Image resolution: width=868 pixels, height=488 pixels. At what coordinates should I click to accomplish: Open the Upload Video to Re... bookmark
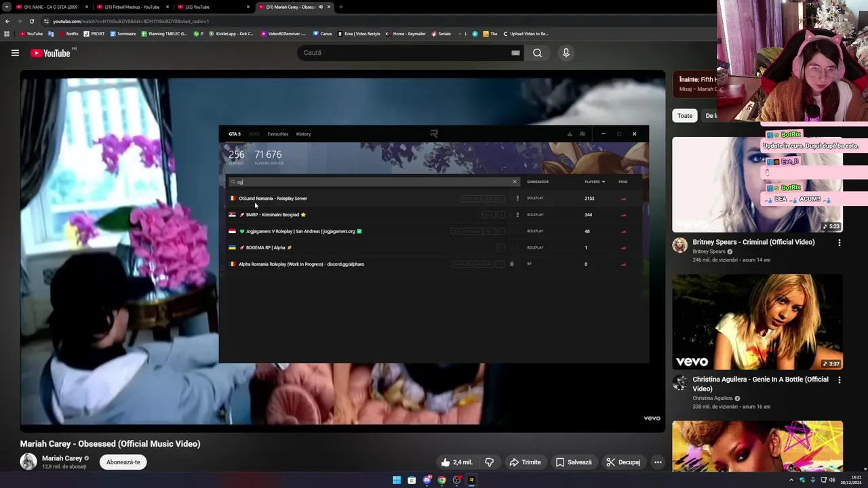(x=526, y=34)
